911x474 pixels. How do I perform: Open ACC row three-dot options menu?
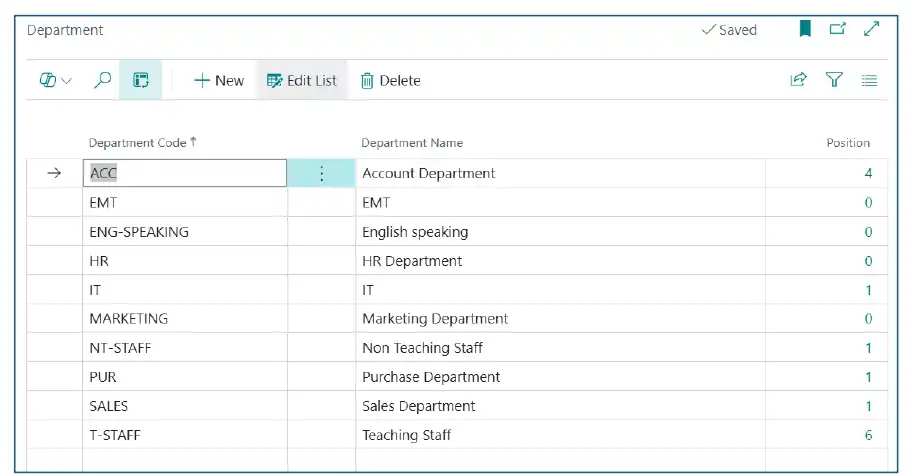tap(321, 174)
